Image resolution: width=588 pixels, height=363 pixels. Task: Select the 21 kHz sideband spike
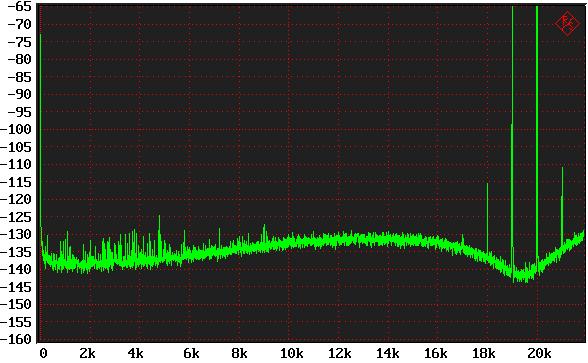(562, 206)
